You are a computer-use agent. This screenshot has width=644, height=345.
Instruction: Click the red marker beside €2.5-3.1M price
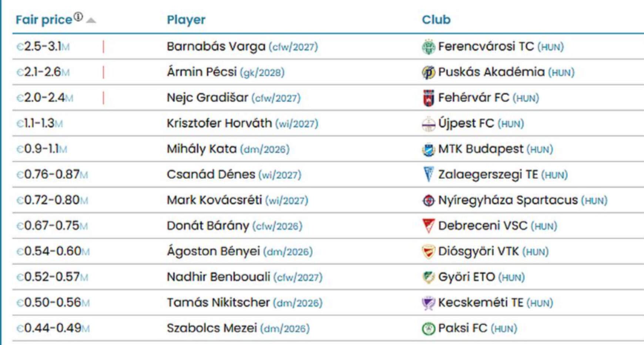103,47
